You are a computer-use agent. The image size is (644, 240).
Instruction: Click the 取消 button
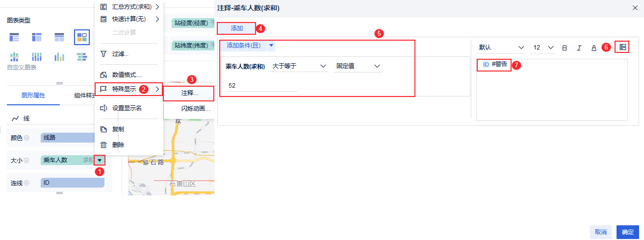(x=601, y=232)
